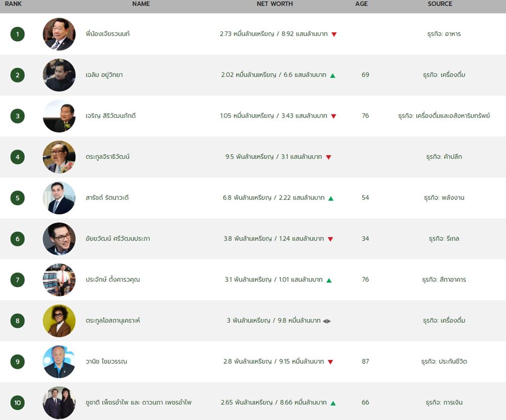Click the net worth text of อัยยวัฒน์ ศรีวัฒนประภา

[274, 238]
